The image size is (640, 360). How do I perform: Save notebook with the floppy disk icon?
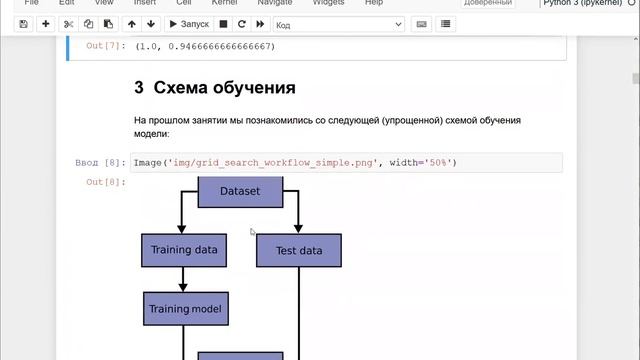click(x=24, y=24)
